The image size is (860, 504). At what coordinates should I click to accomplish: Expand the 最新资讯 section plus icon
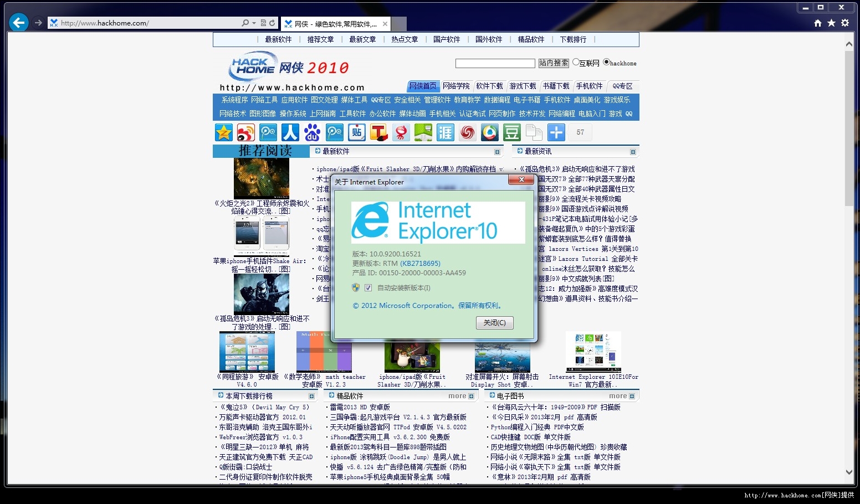[x=633, y=152]
